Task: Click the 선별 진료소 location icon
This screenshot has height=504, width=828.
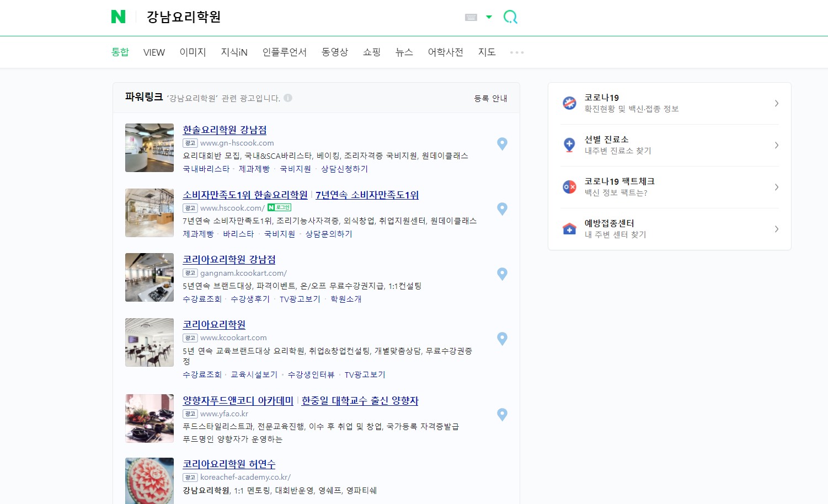Action: [569, 145]
